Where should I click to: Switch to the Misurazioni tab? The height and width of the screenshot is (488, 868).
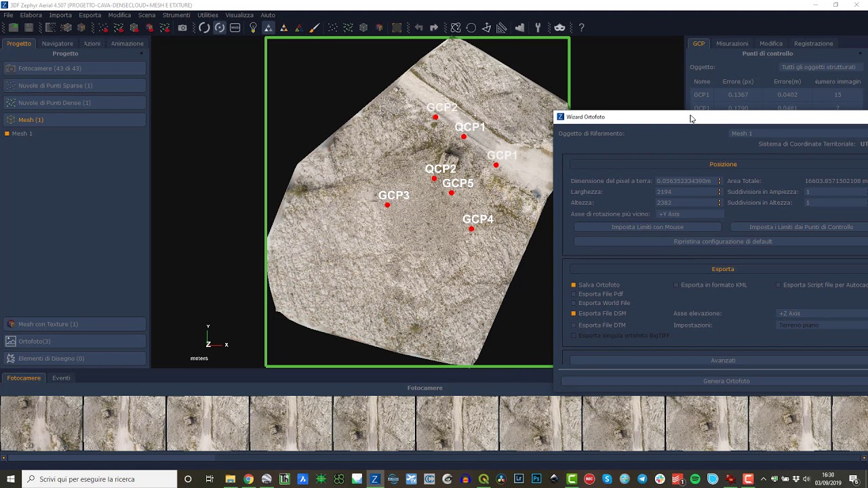click(732, 43)
